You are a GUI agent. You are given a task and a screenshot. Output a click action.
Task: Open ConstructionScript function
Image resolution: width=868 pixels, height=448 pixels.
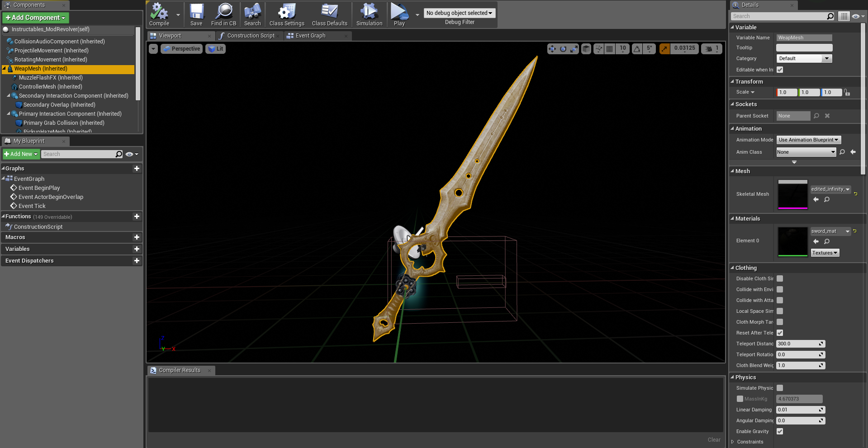tap(38, 227)
